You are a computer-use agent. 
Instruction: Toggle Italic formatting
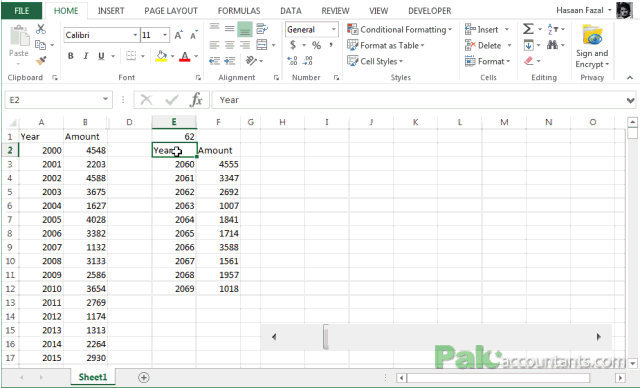coord(86,56)
